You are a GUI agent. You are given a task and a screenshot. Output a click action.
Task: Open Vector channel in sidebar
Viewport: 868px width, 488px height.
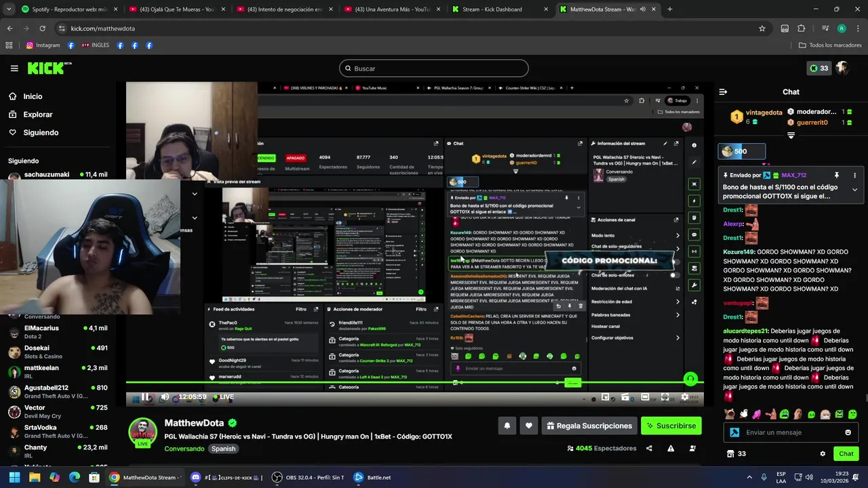(58, 411)
